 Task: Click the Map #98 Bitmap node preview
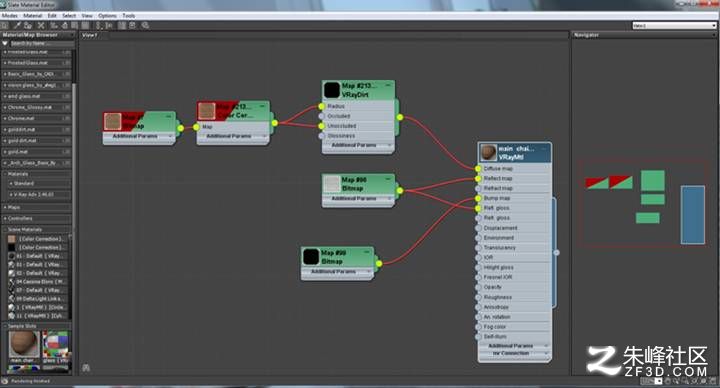332,184
